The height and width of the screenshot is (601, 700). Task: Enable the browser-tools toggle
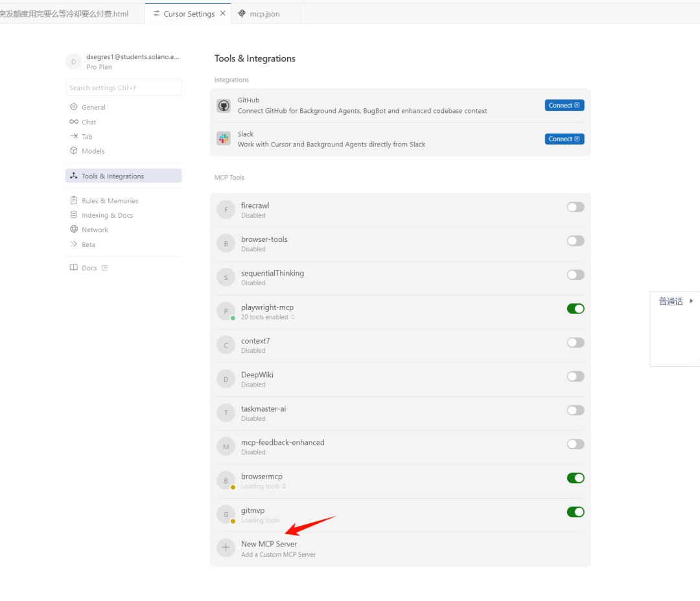click(x=576, y=241)
